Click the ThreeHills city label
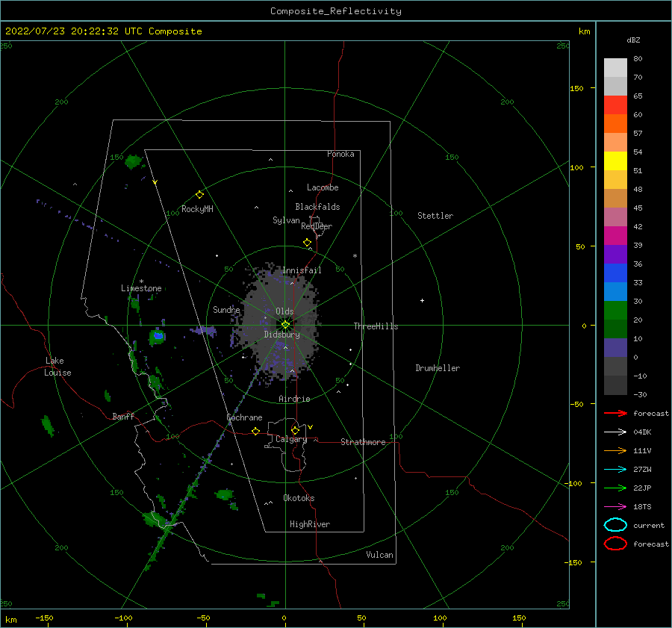The width and height of the screenshot is (672, 628). (376, 326)
